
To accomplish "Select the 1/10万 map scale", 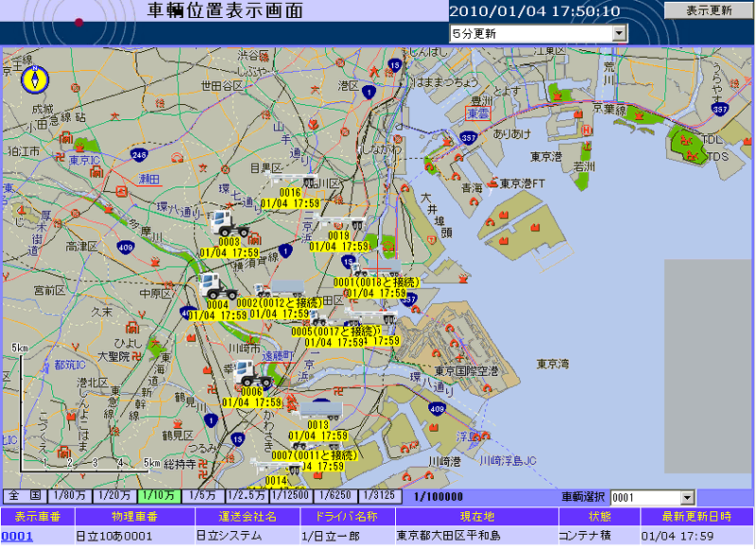I will [160, 496].
